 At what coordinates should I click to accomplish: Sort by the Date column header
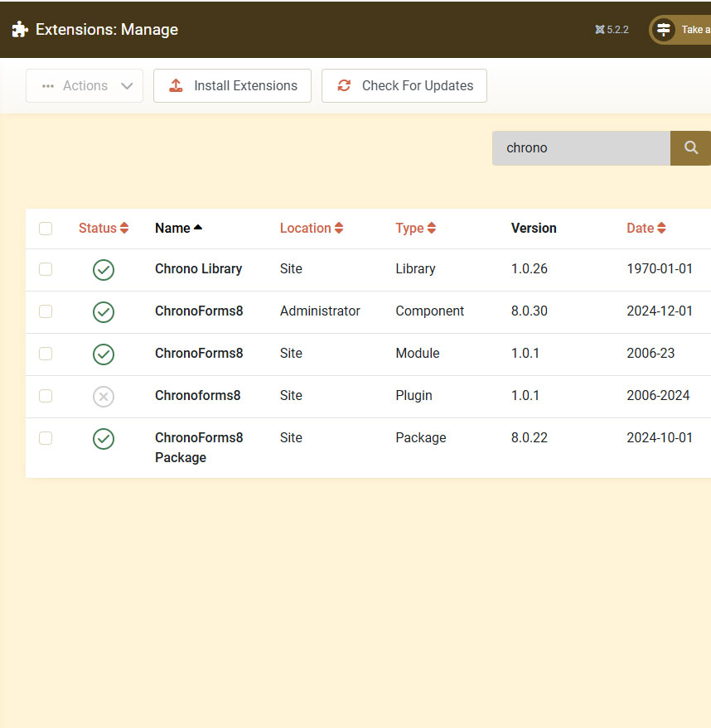pyautogui.click(x=646, y=229)
